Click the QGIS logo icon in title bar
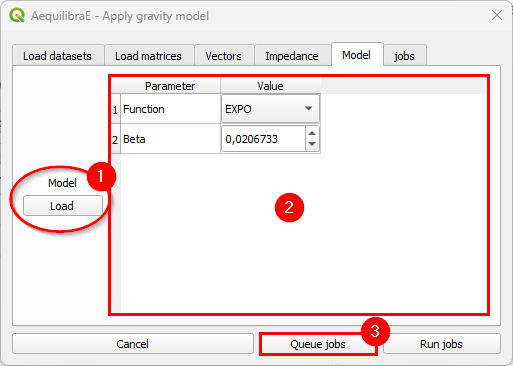The image size is (513, 366). click(x=17, y=15)
